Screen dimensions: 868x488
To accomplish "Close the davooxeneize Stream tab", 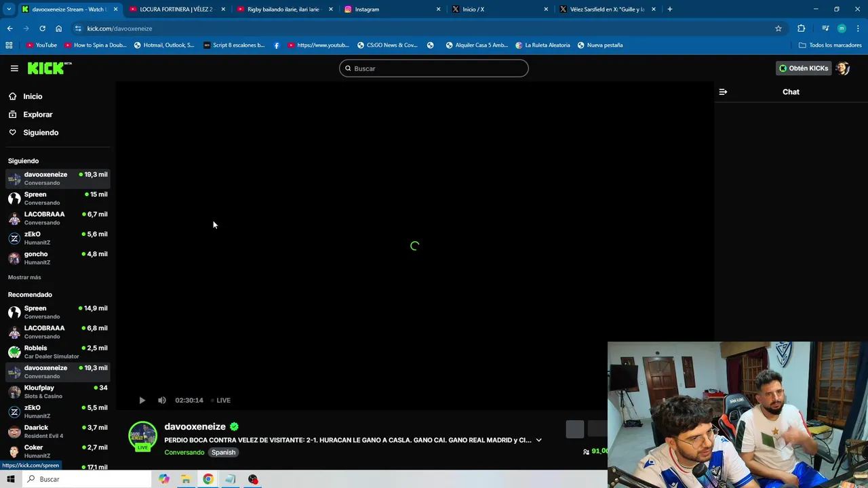I will pos(116,9).
